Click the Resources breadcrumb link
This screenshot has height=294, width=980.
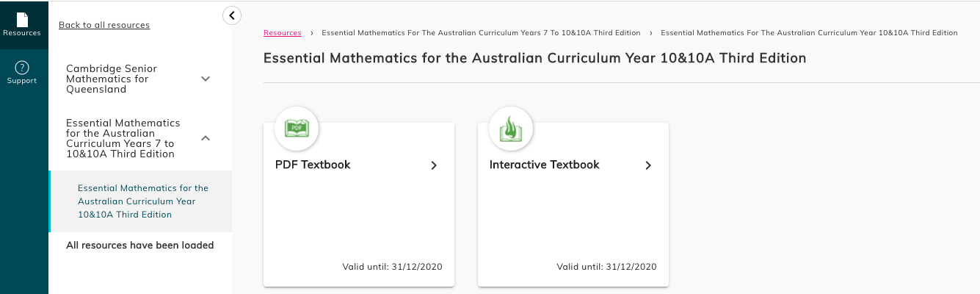(283, 33)
